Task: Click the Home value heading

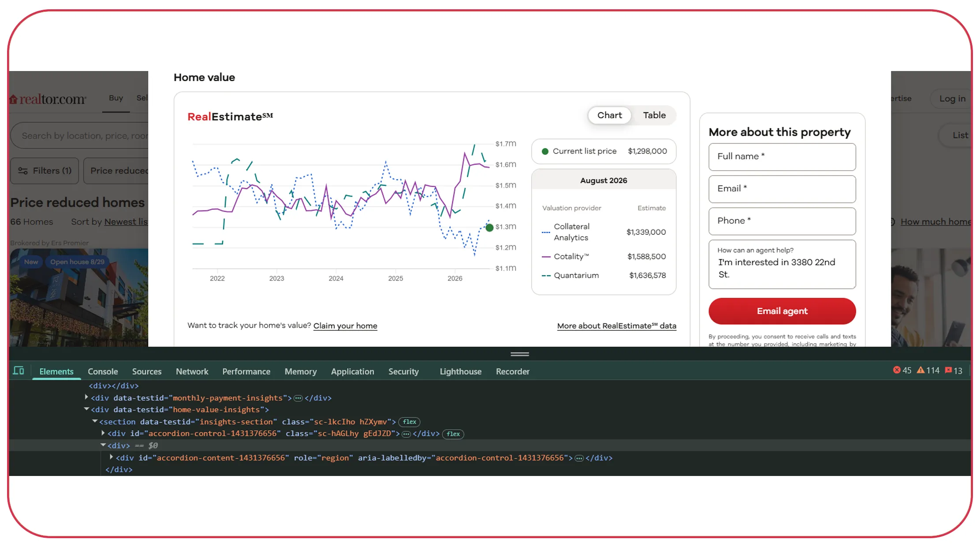Action: click(204, 78)
